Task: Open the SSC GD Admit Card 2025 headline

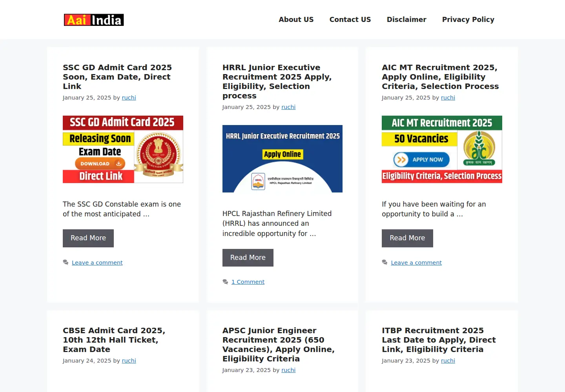Action: tap(117, 77)
